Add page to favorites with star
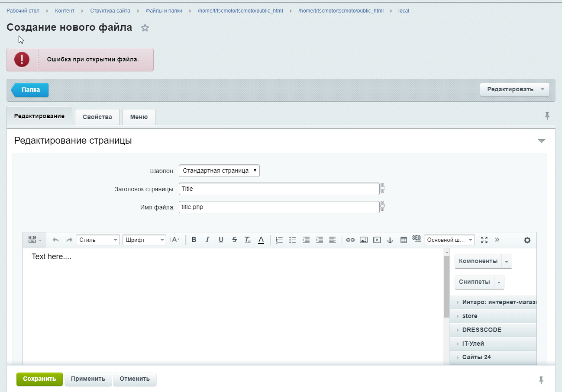The height and width of the screenshot is (392, 562). coord(145,28)
